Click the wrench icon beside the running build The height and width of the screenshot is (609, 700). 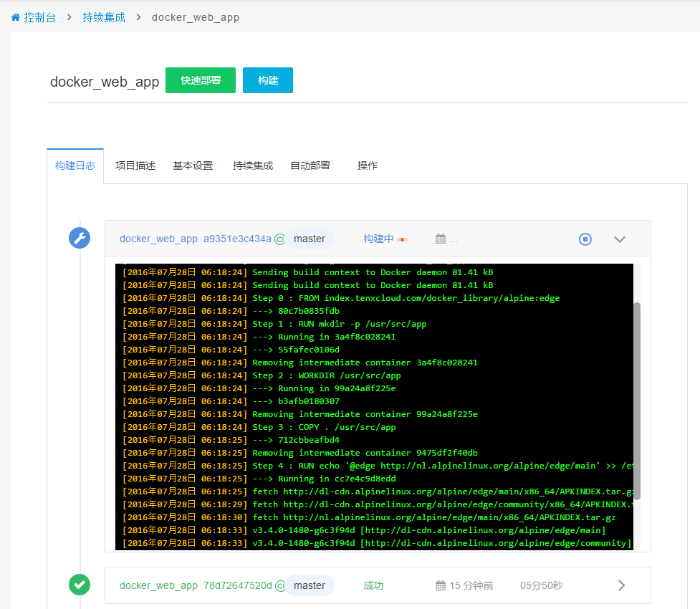[80, 237]
